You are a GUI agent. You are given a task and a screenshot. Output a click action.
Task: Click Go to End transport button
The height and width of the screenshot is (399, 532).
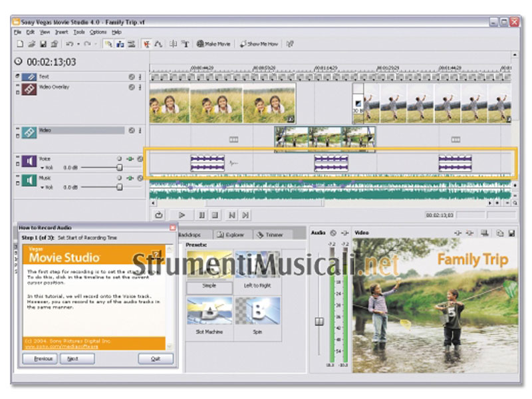245,215
